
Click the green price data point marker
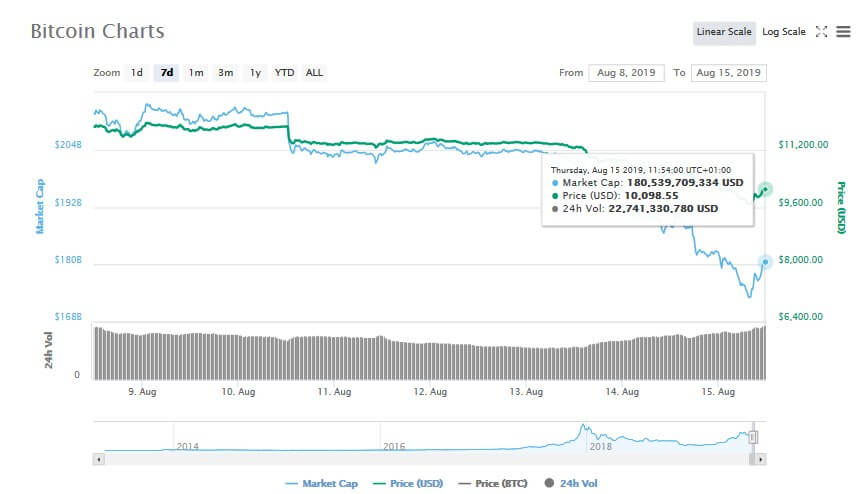tap(765, 190)
